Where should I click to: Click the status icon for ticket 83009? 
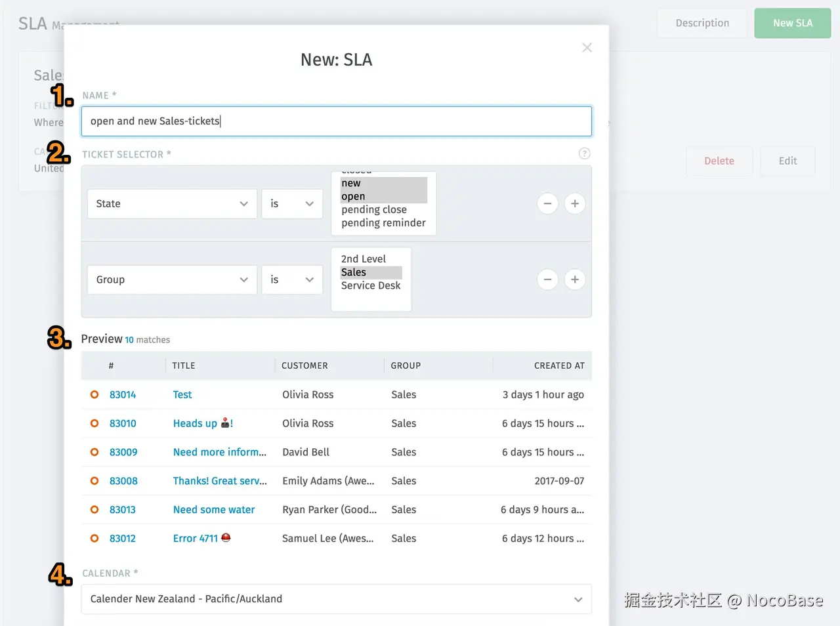(94, 452)
